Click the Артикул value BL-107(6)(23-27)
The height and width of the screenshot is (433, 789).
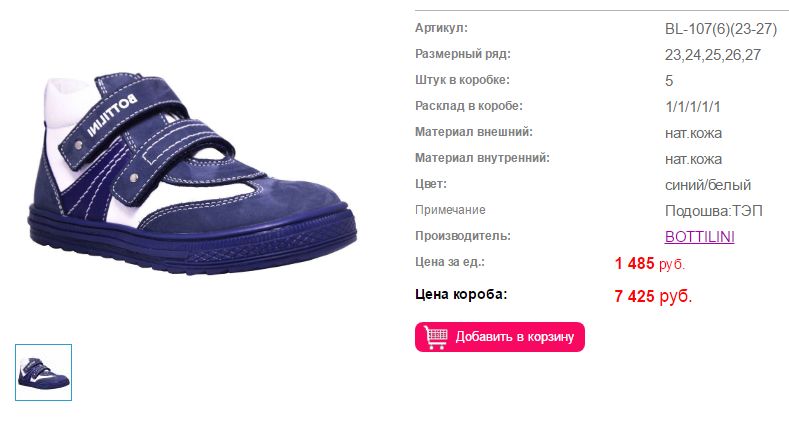pyautogui.click(x=721, y=29)
